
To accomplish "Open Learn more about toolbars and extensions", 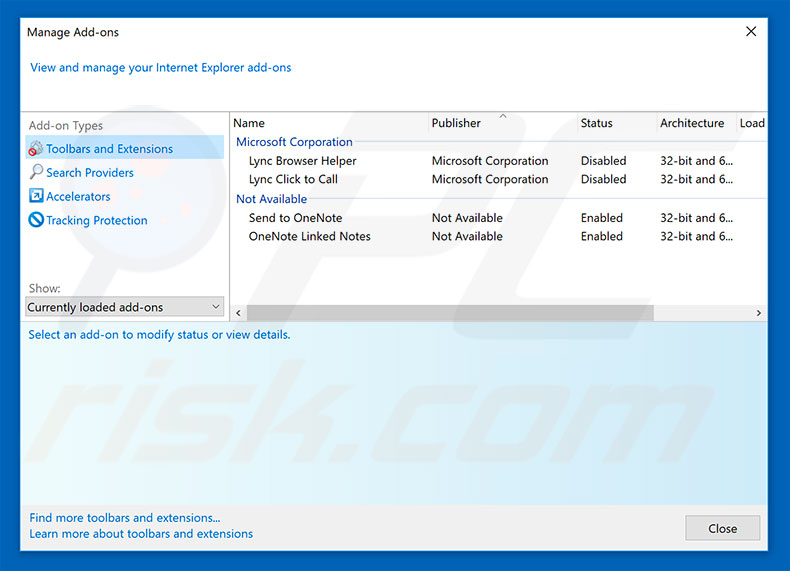I will pos(141,534).
